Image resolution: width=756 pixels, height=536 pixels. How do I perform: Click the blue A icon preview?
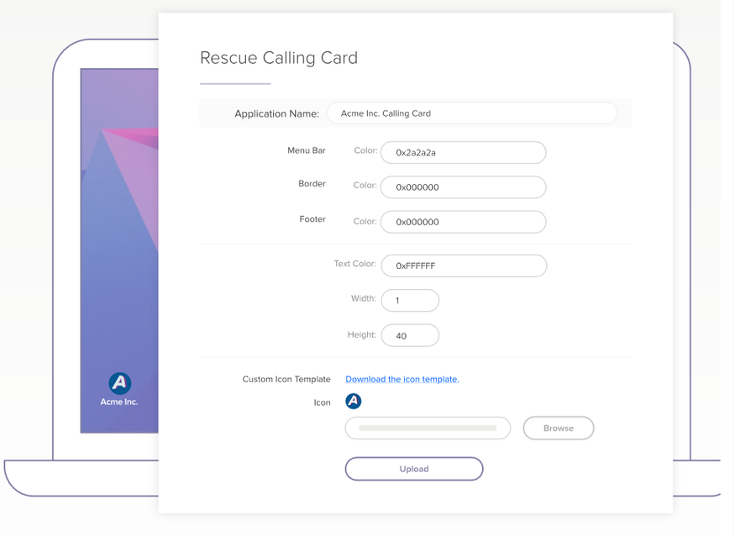coord(354,402)
